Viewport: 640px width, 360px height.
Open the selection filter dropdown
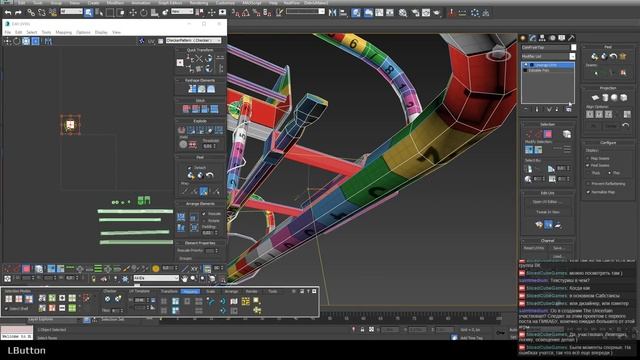coord(71,11)
